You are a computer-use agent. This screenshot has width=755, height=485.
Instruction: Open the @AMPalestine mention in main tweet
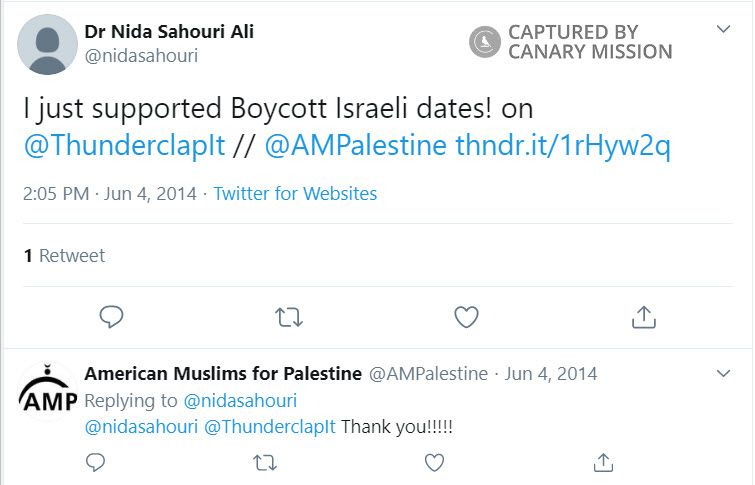[x=355, y=146]
